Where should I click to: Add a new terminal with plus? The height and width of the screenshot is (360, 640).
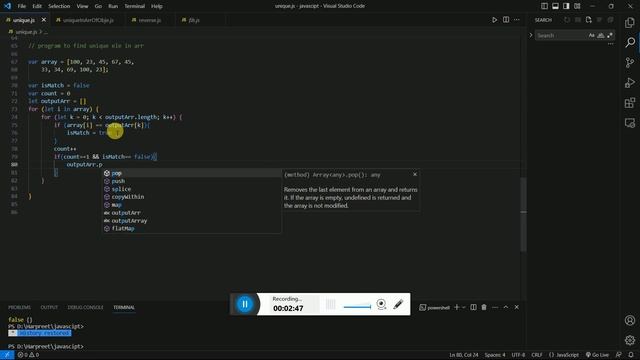[457, 307]
